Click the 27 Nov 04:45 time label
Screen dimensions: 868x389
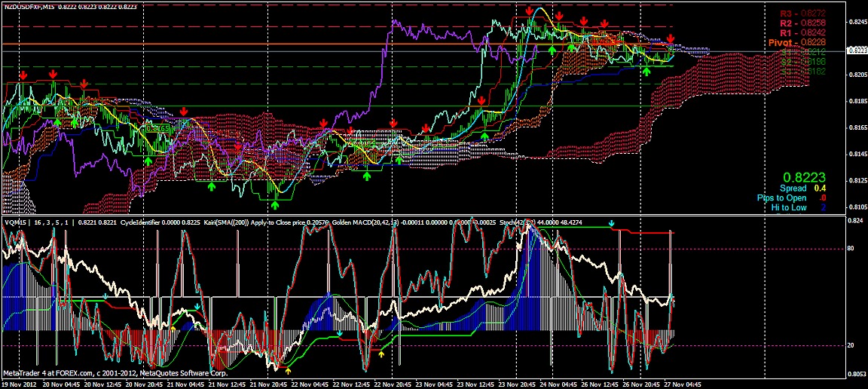pyautogui.click(x=683, y=384)
